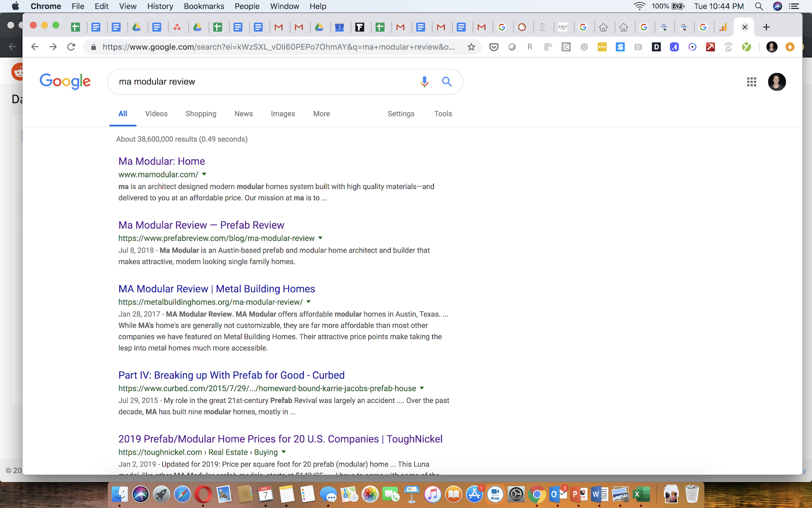Open the ToughNickel prefab home prices result
The height and width of the screenshot is (508, 812).
pos(281,439)
